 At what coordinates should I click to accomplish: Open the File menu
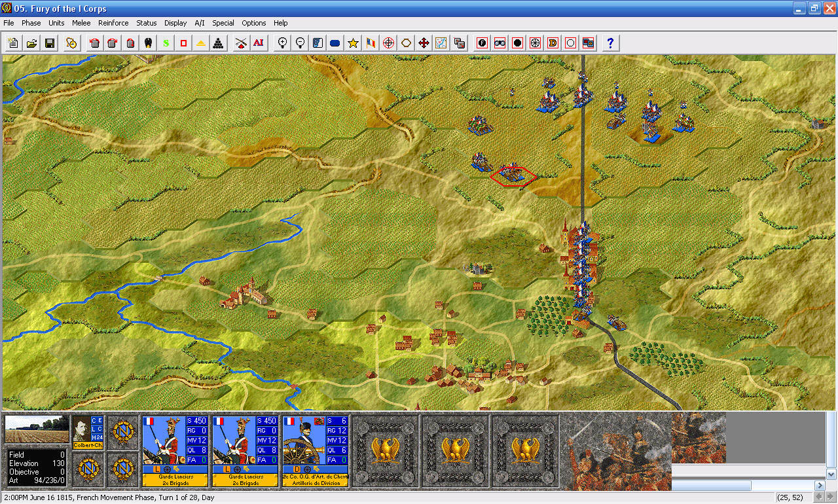[x=9, y=23]
